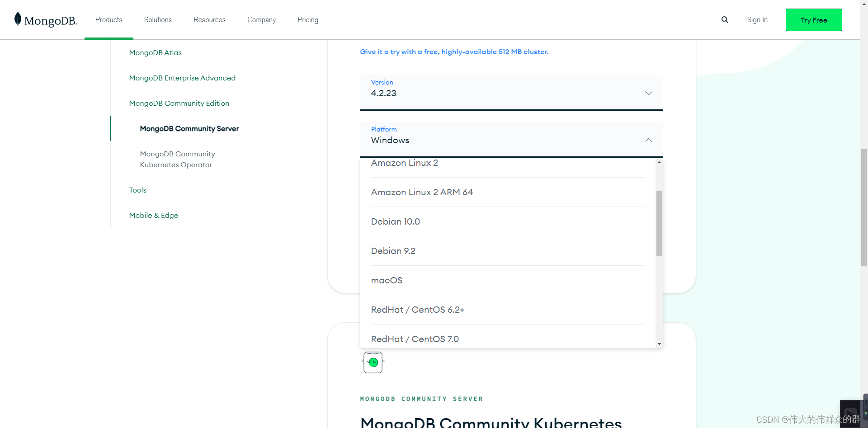Click the Platform dropdown up chevron
This screenshot has width=868, height=428.
(648, 140)
